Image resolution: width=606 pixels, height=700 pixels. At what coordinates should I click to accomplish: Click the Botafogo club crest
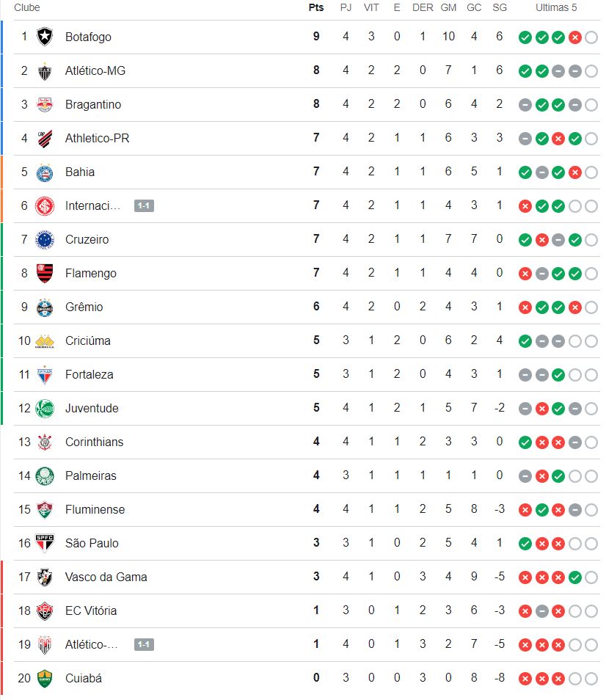45,37
